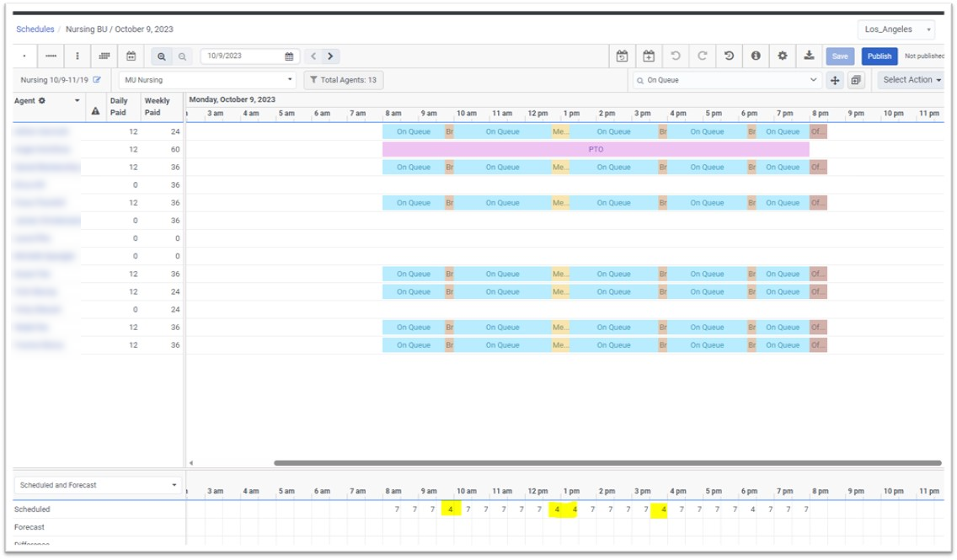957x560 pixels.
Task: Show schedule information icon
Action: tap(756, 56)
